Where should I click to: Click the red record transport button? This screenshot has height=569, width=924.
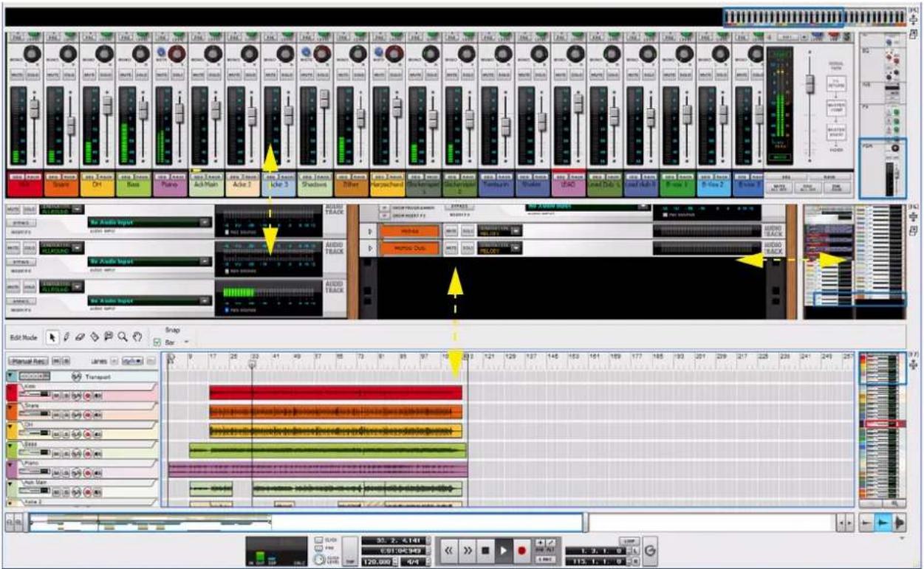click(x=522, y=551)
